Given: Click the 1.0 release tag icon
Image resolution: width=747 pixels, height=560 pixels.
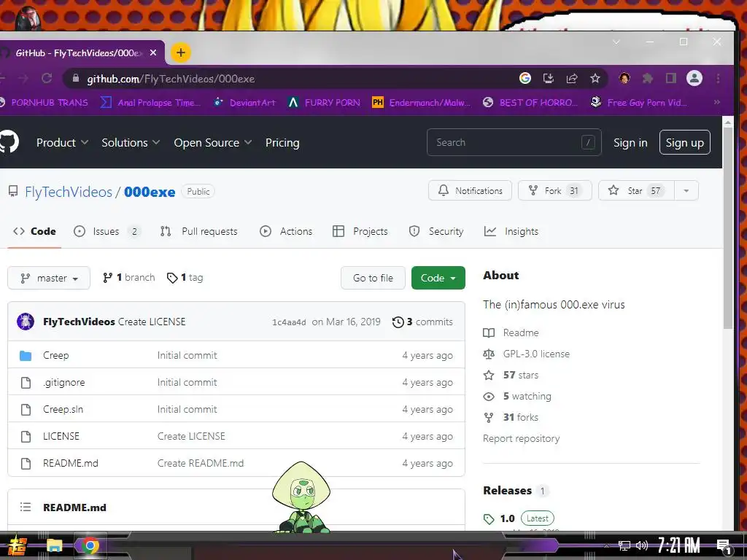Looking at the screenshot, I should [x=489, y=518].
